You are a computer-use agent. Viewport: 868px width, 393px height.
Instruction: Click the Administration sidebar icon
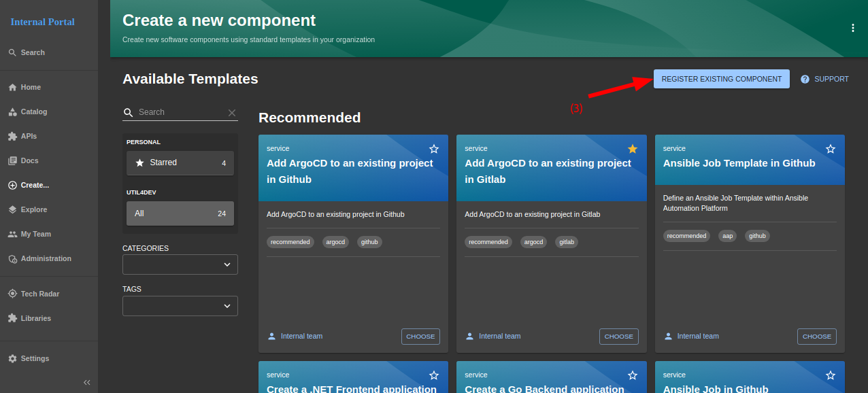pyautogui.click(x=12, y=258)
